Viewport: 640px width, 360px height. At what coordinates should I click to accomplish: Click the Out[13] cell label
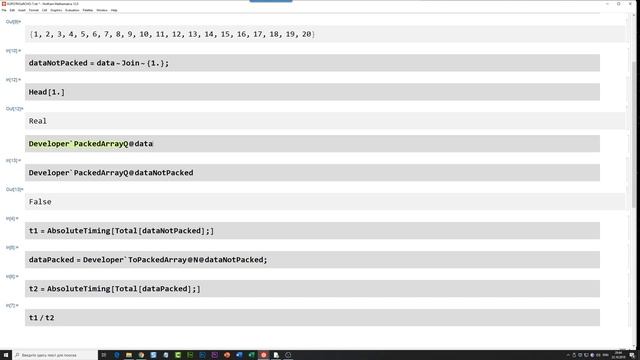(14, 190)
